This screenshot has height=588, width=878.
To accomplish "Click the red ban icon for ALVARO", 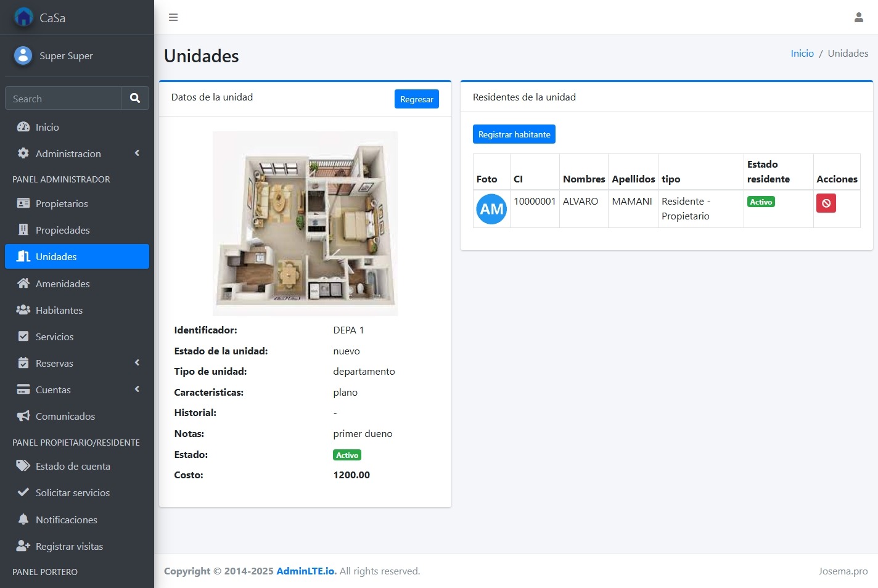I will 826,203.
